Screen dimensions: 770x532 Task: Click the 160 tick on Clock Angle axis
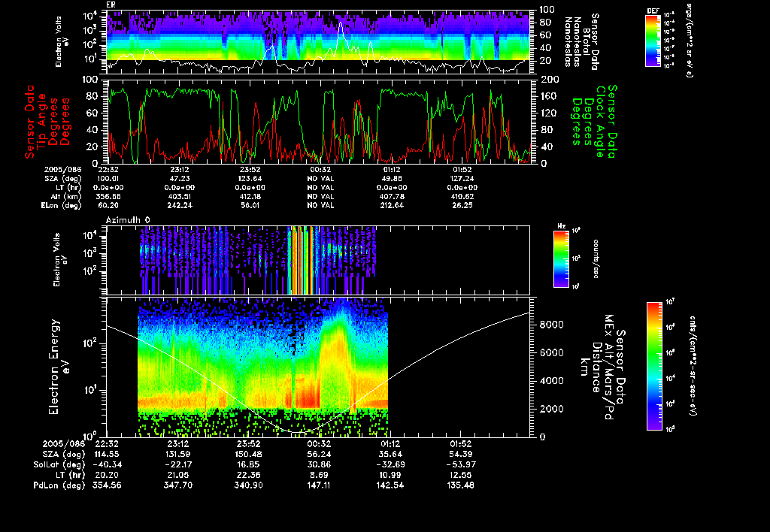tap(550, 96)
